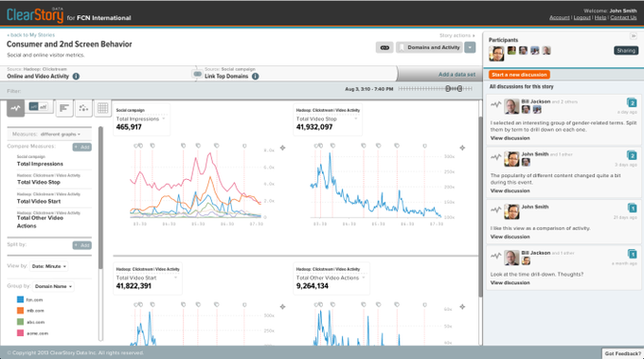Open comment count badge on Bill Jackson gender-terms discussion
Screen dimensions: 644x359
(x=632, y=102)
